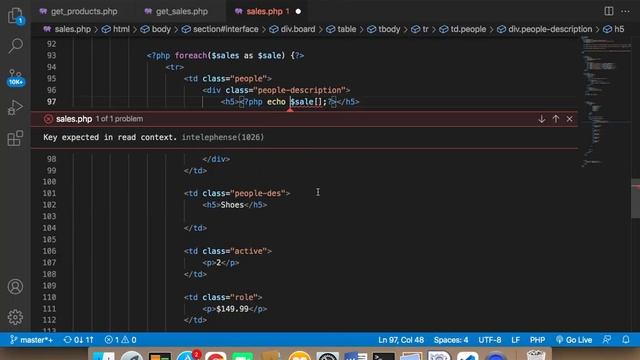Viewport: 640px width, 360px height.
Task: Click the "active" class on line 106
Action: pyautogui.click(x=249, y=251)
